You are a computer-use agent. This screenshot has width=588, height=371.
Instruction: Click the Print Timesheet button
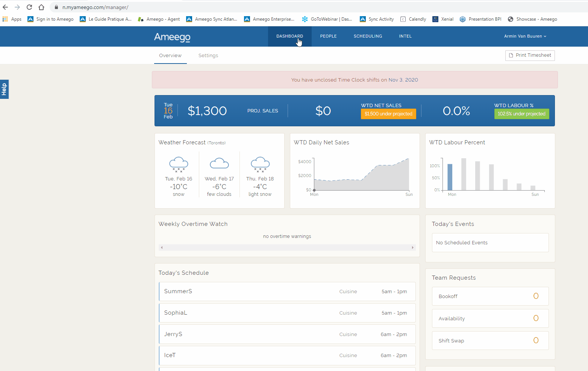pyautogui.click(x=530, y=55)
